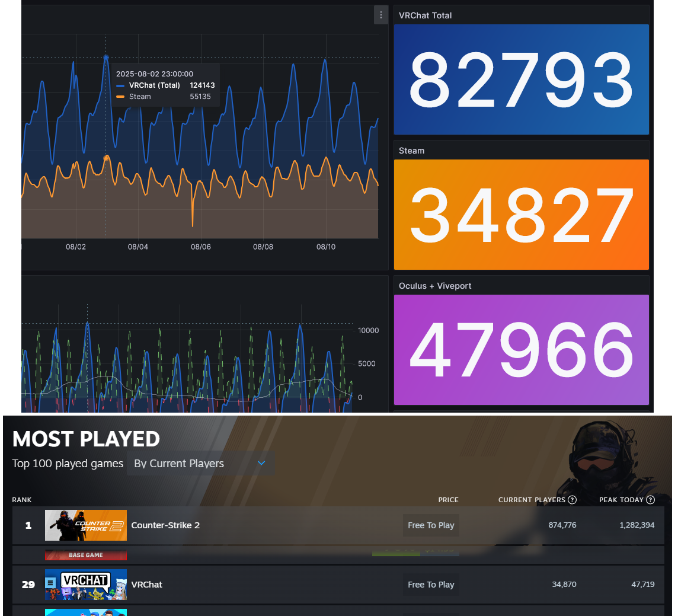Click Free To Play button for VRChat
The height and width of the screenshot is (616, 678).
(x=431, y=585)
